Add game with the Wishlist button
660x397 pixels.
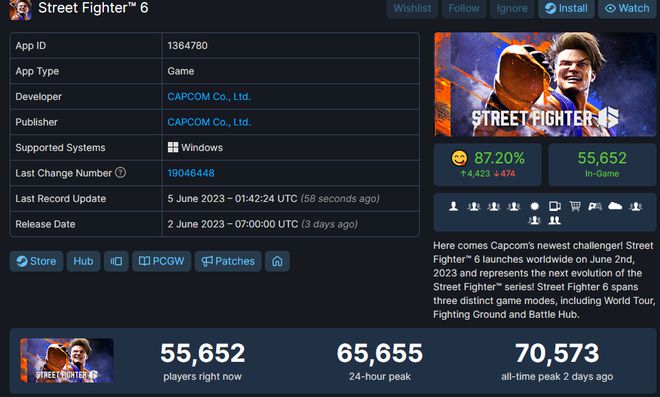(412, 8)
